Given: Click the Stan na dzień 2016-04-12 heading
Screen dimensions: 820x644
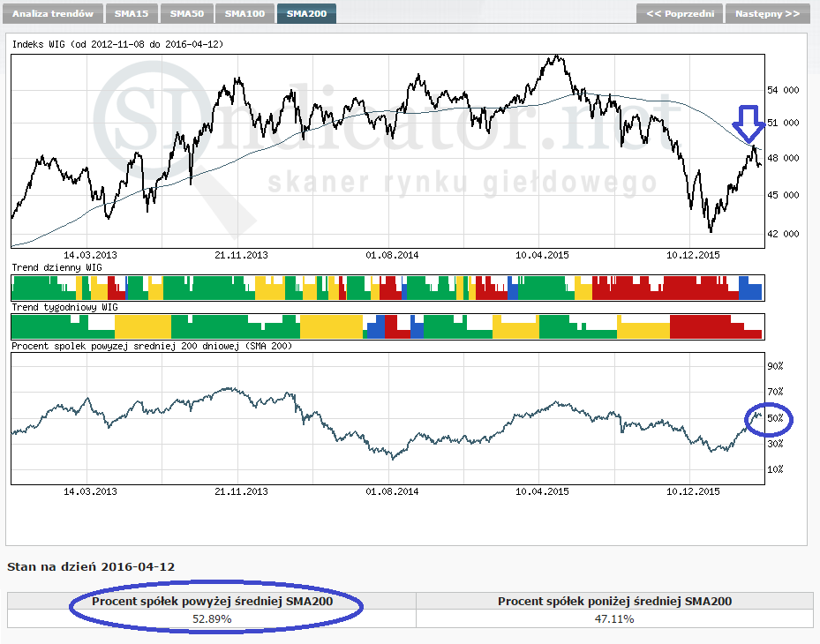Looking at the screenshot, I should (x=91, y=566).
